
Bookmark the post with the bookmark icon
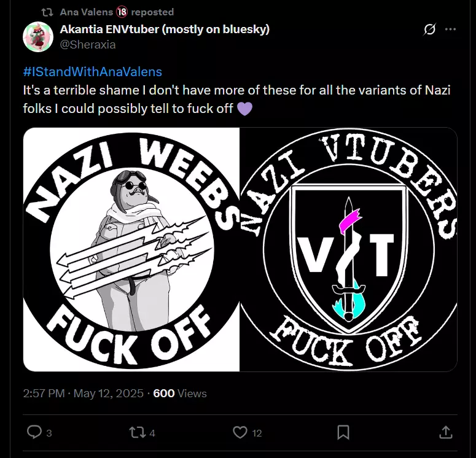[x=343, y=432]
